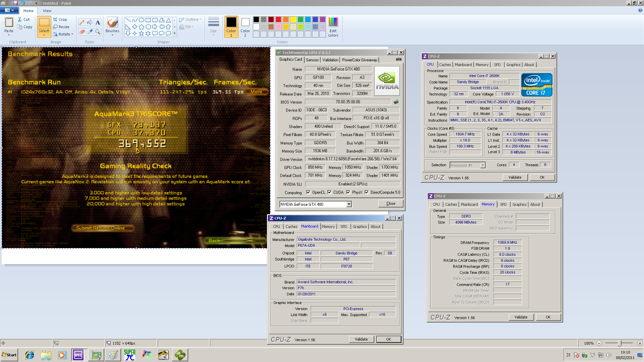Image resolution: width=644 pixels, height=362 pixels.
Task: Open the Validation tab in GPU-Z
Action: coord(330,60)
